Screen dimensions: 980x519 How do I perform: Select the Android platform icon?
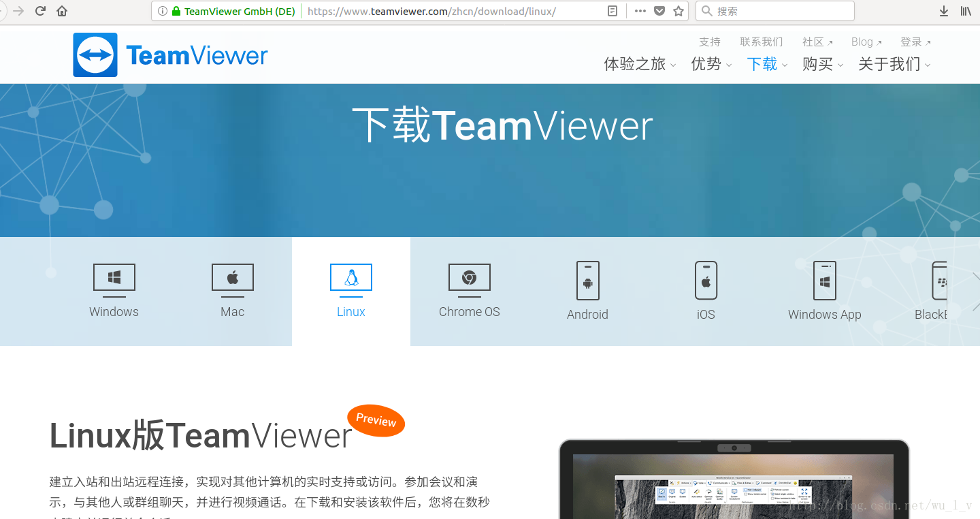588,281
